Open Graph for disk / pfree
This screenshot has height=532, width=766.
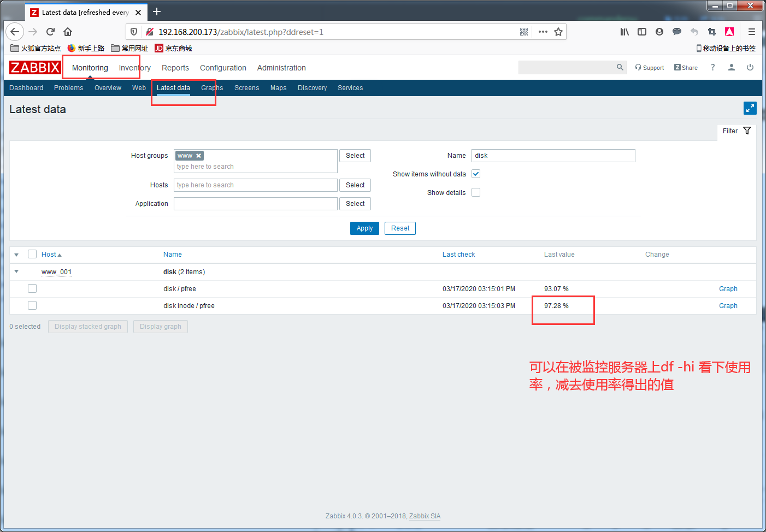click(x=728, y=289)
